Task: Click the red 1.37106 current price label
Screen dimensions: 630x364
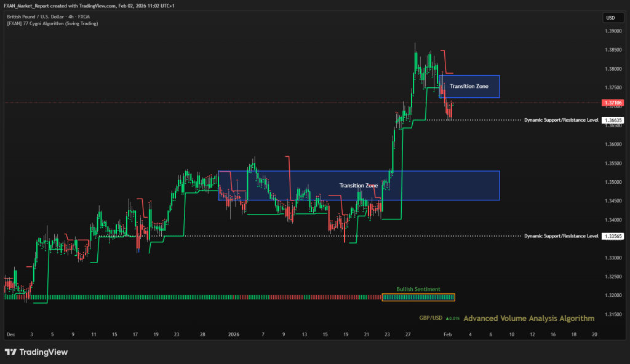Action: [x=613, y=103]
